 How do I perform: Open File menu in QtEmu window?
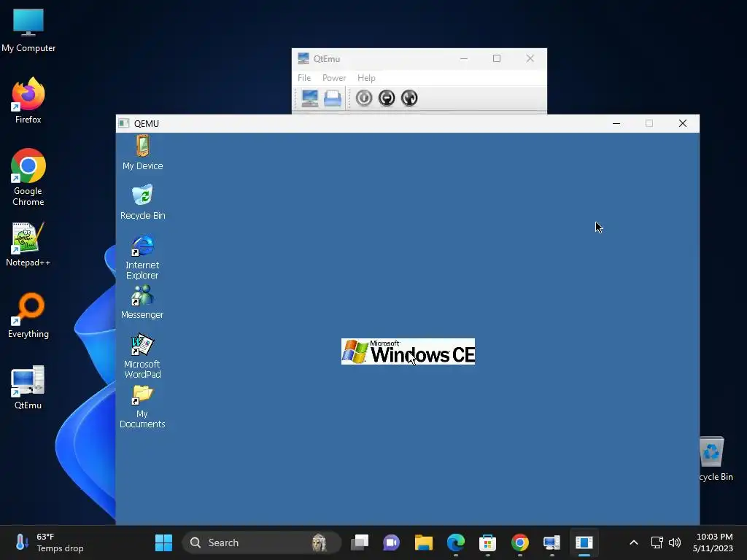click(304, 77)
